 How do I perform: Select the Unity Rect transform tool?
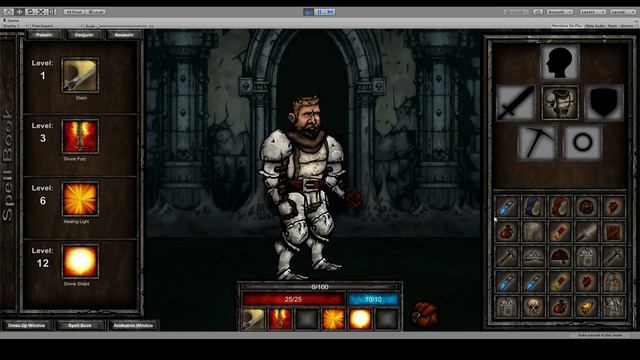[52, 12]
